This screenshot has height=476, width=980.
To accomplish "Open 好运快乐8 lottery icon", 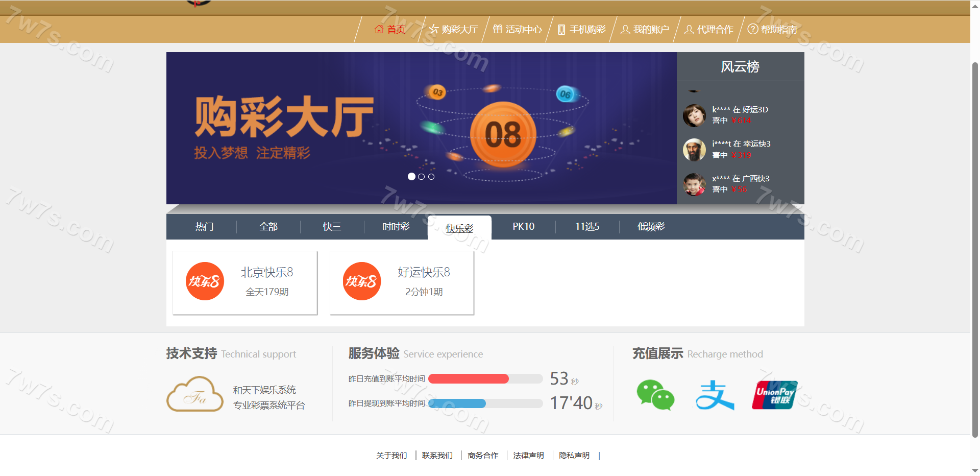I will [362, 281].
